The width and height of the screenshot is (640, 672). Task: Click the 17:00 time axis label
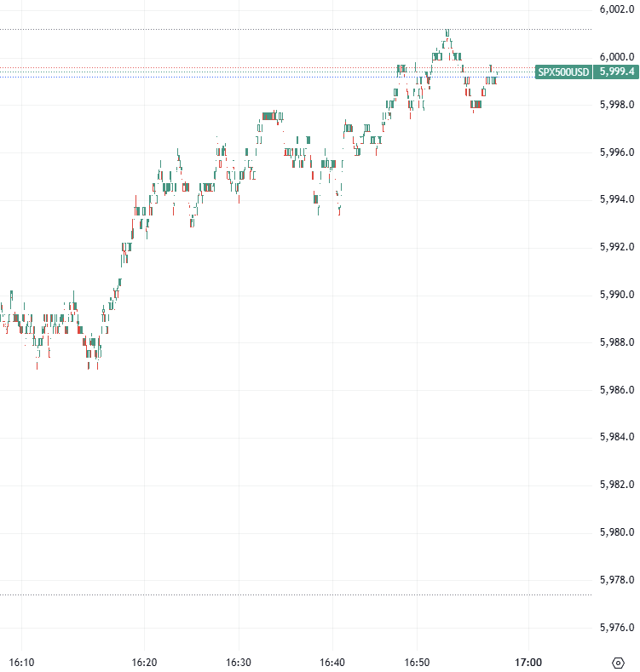tap(528, 662)
